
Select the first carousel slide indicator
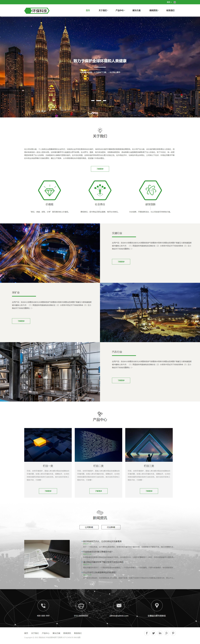93,101
